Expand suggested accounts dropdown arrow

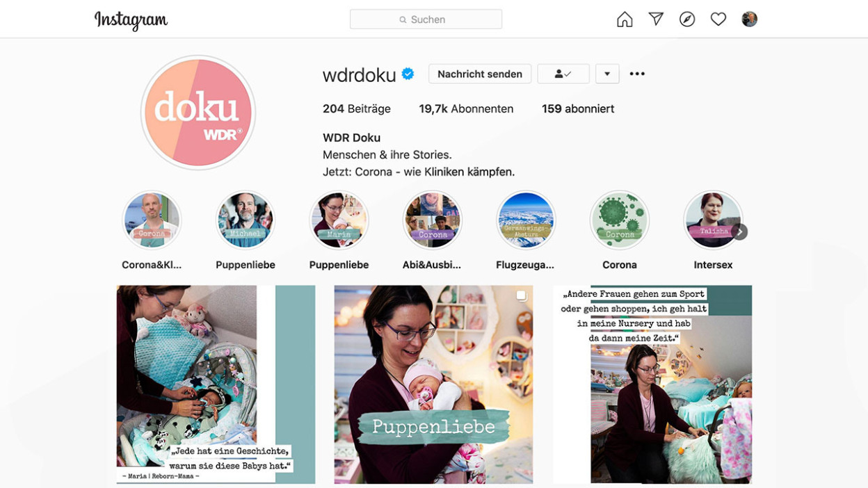(x=607, y=74)
